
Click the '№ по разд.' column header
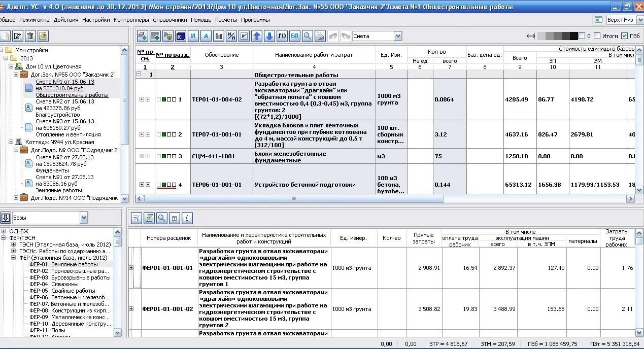tap(173, 55)
